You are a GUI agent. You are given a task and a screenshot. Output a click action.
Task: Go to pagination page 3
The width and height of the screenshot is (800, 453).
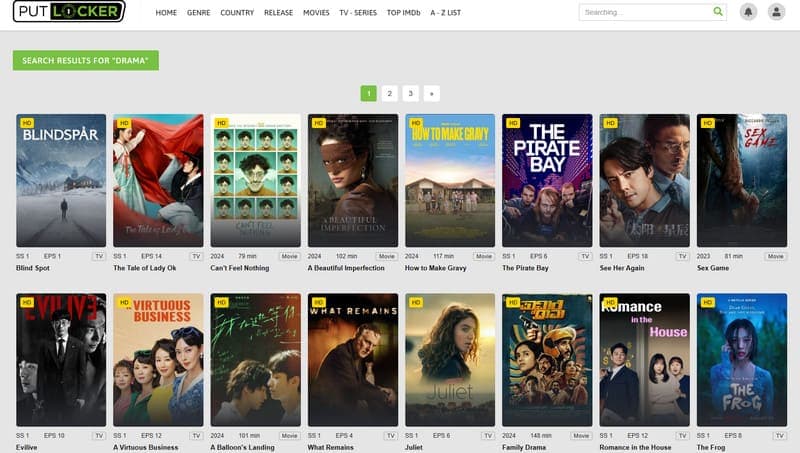(x=410, y=93)
